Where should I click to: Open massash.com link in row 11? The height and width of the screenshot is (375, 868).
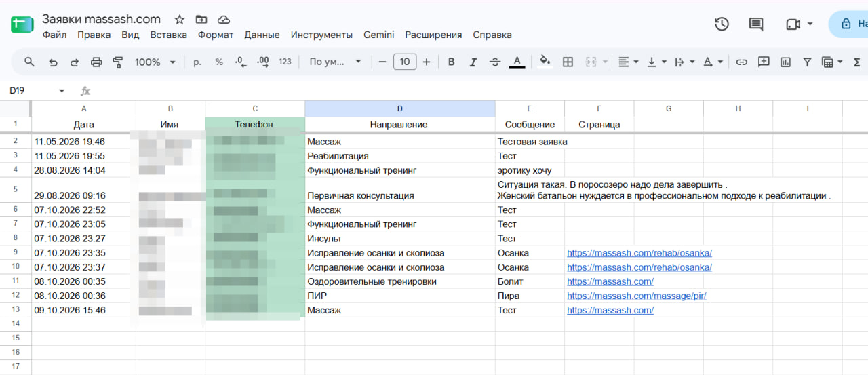tap(610, 281)
